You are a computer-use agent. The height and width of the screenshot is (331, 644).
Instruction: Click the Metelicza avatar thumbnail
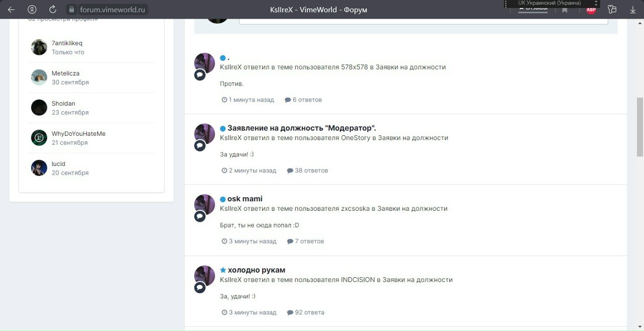pos(39,77)
